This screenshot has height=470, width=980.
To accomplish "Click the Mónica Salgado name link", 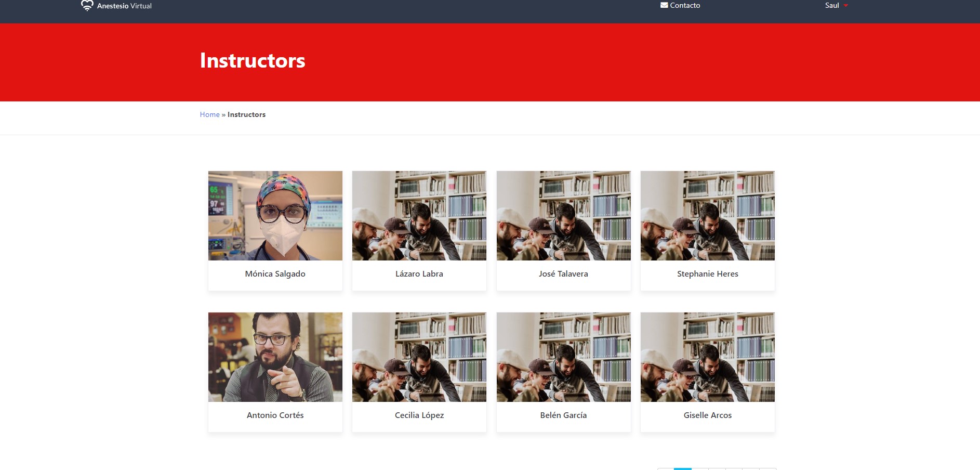I will (275, 274).
